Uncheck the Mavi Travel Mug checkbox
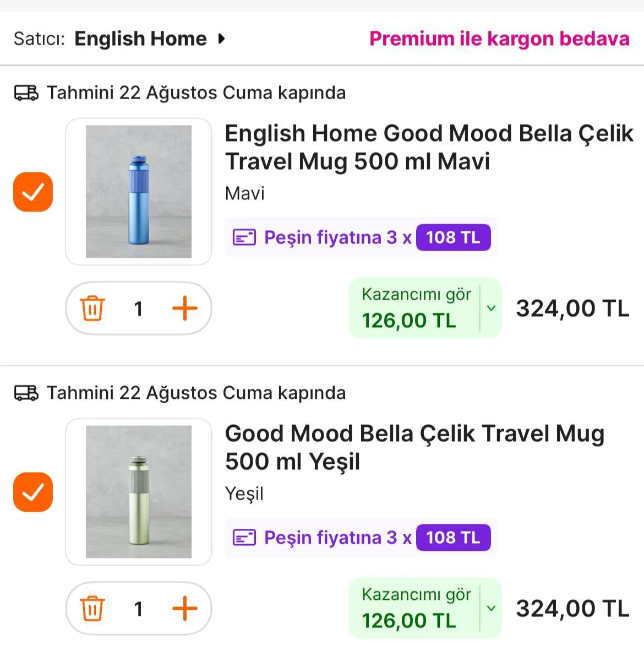Image resolution: width=644 pixels, height=645 pixels. point(33,192)
